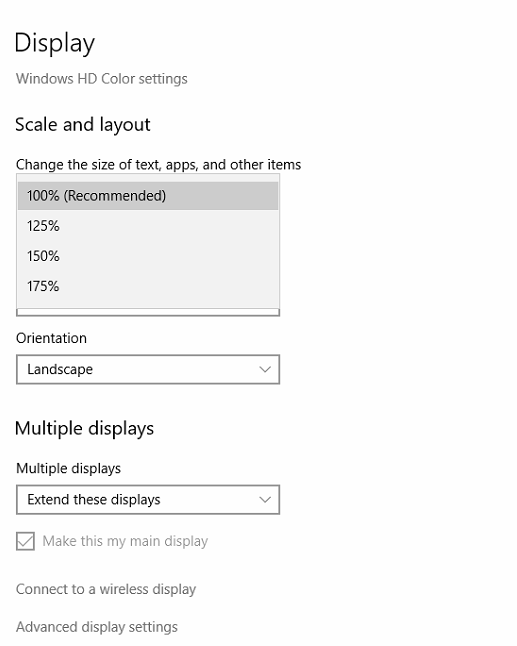Click the 'Make this my main display' label
Viewport: 517px width, 646px height.
tap(125, 541)
